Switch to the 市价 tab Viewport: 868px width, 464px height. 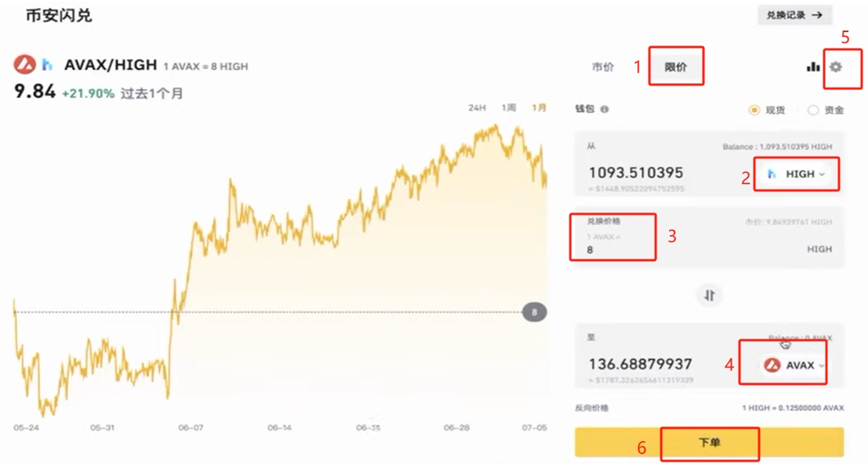[x=602, y=67]
